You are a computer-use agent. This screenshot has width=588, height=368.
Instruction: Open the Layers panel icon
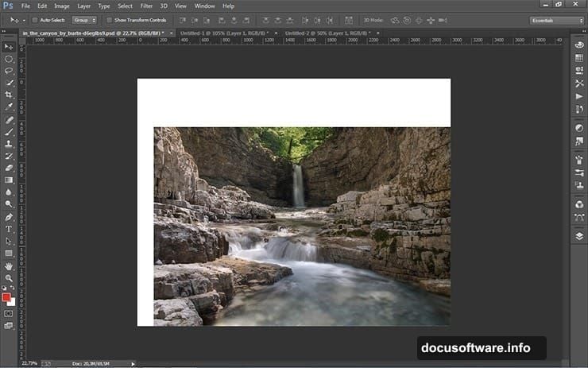coord(578,236)
